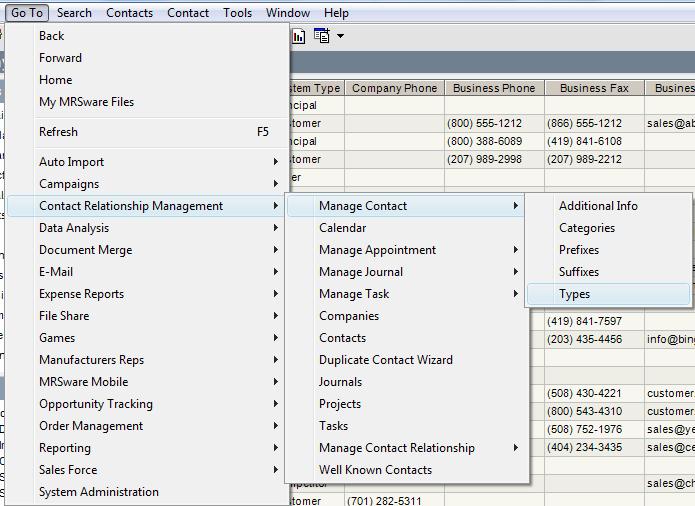Select fax (419) 841-6108 cell
This screenshot has height=506, width=695.
pos(594,141)
